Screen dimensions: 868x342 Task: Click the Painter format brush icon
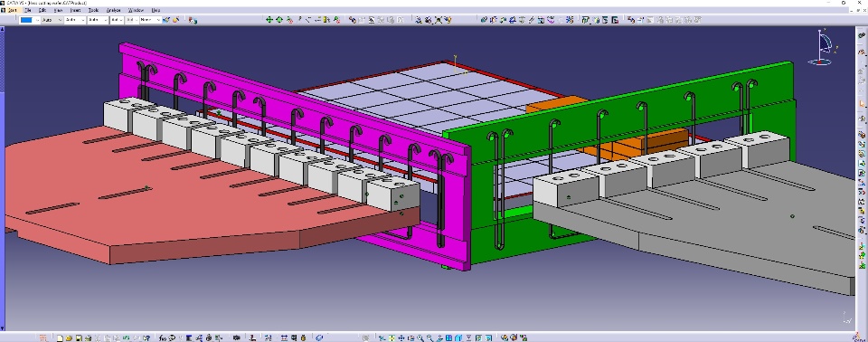coord(166,20)
